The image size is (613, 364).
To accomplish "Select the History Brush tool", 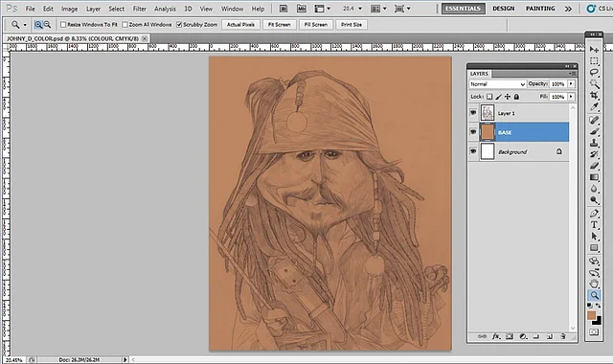I will click(594, 154).
